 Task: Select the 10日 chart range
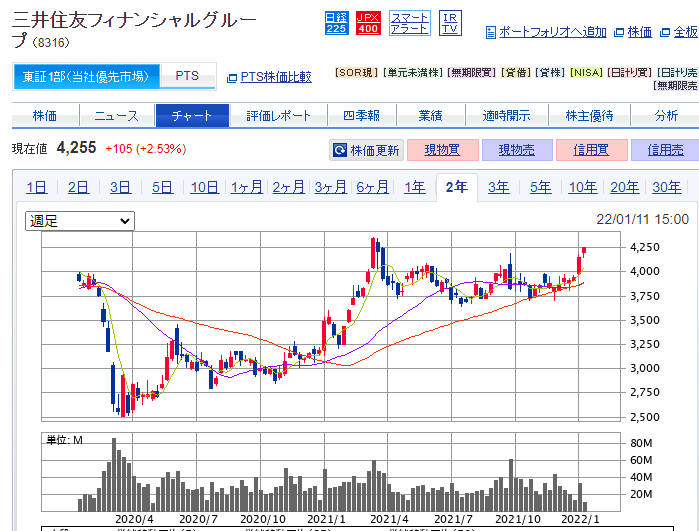point(205,187)
